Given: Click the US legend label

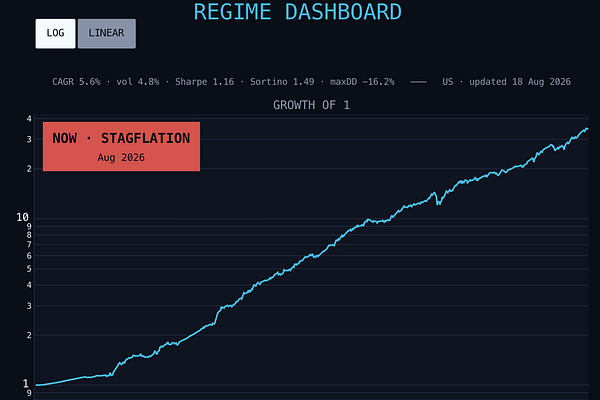Looking at the screenshot, I should [448, 82].
